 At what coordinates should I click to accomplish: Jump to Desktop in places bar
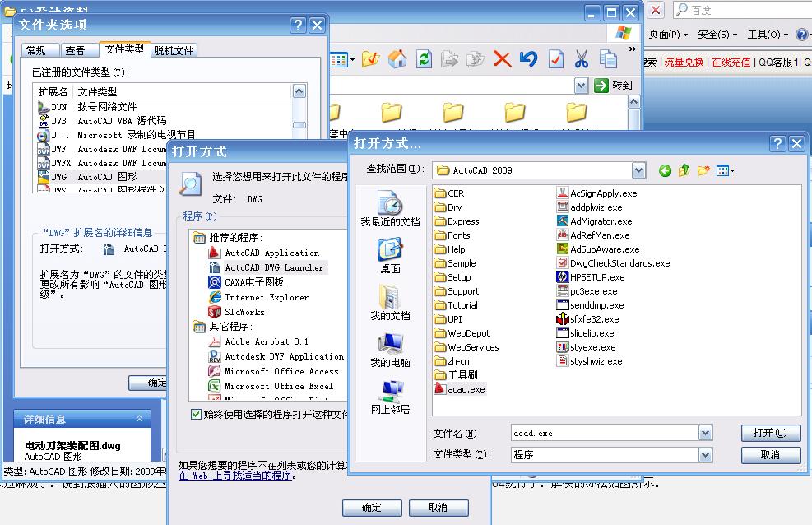[390, 256]
